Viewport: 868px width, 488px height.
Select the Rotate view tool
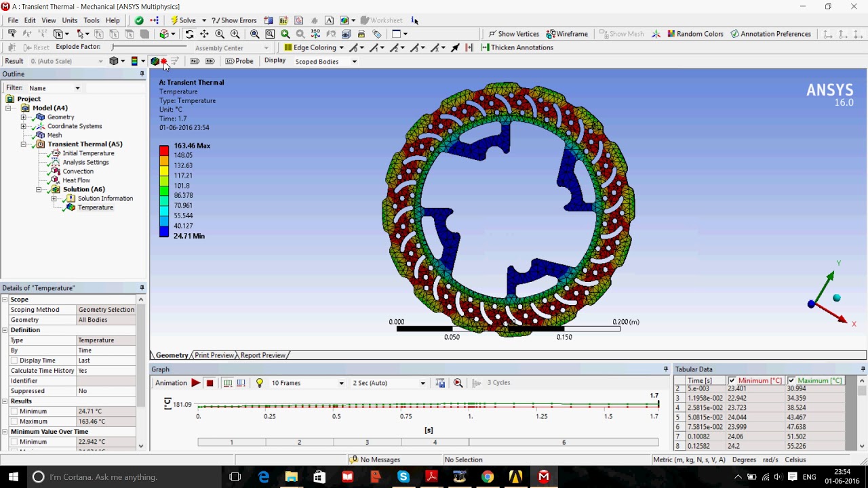click(189, 34)
